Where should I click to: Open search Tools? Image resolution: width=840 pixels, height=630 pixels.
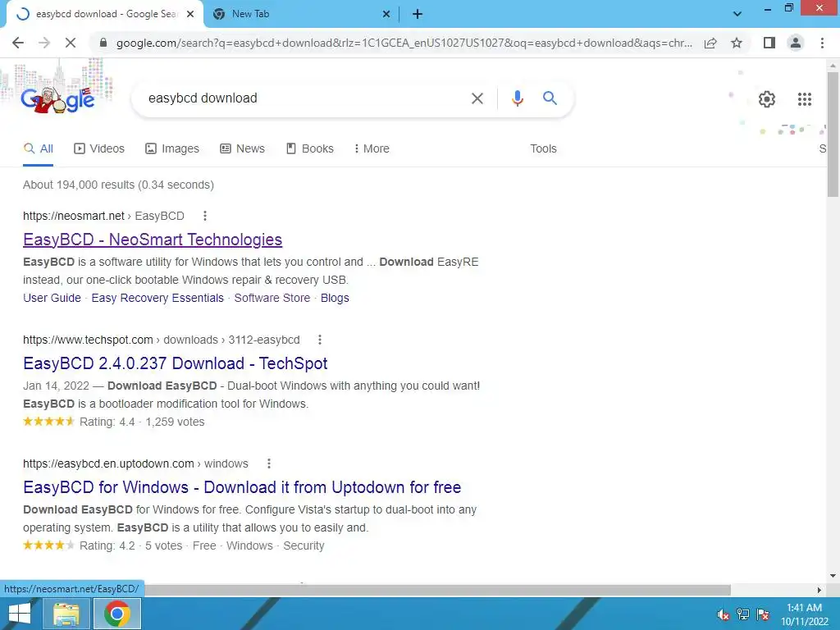click(543, 149)
